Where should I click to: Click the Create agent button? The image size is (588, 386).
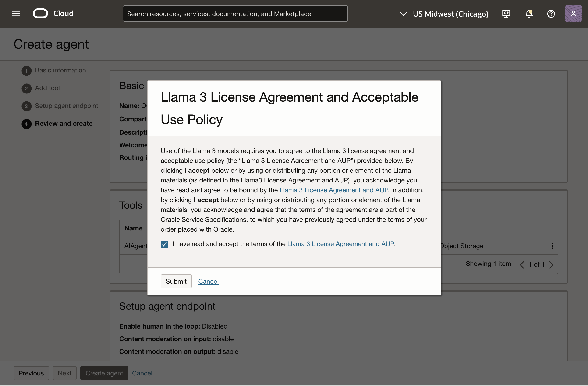pos(104,373)
